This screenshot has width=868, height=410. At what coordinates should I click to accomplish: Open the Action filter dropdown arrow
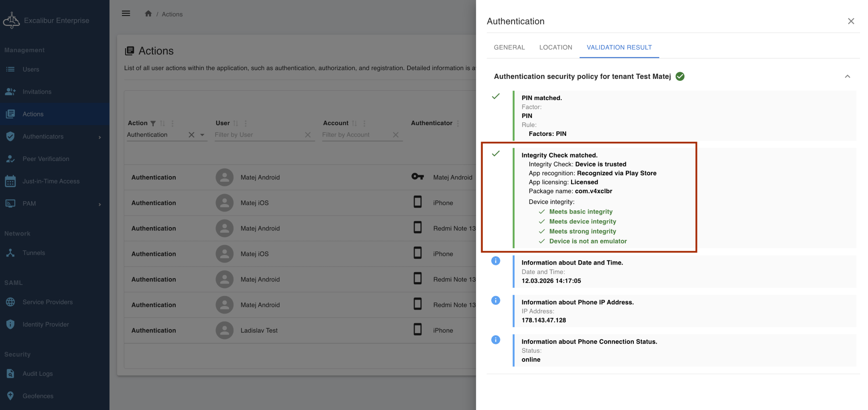coord(202,135)
